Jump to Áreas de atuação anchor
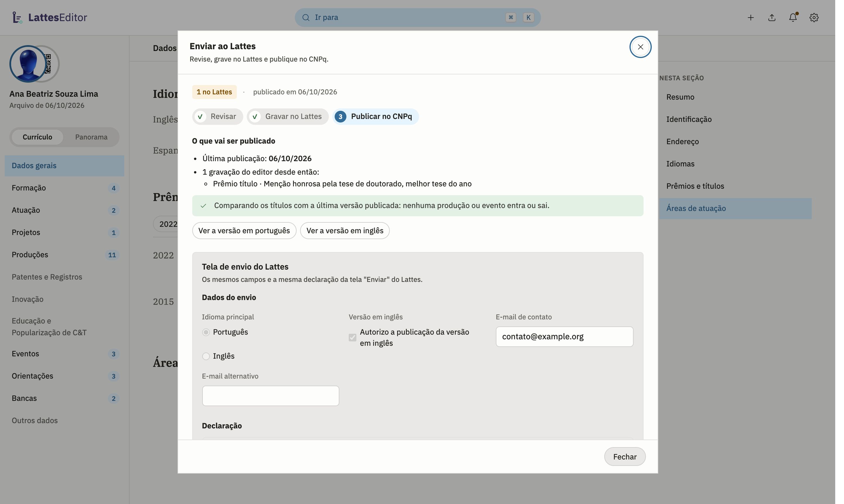844x504 pixels. point(735,209)
